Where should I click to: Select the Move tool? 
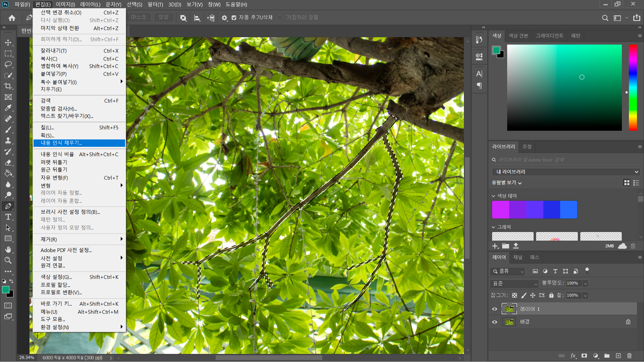(8, 43)
